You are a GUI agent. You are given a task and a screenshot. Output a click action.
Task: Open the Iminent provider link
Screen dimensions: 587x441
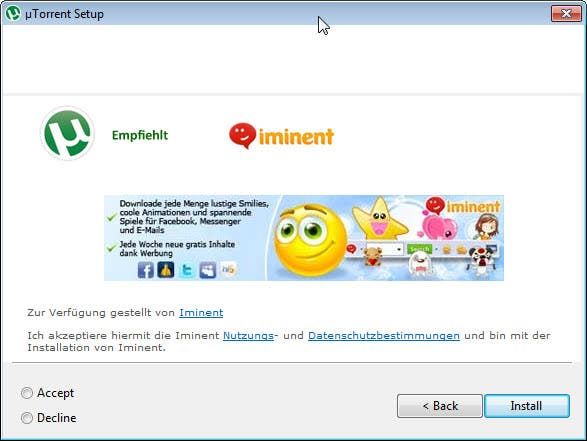tap(201, 313)
